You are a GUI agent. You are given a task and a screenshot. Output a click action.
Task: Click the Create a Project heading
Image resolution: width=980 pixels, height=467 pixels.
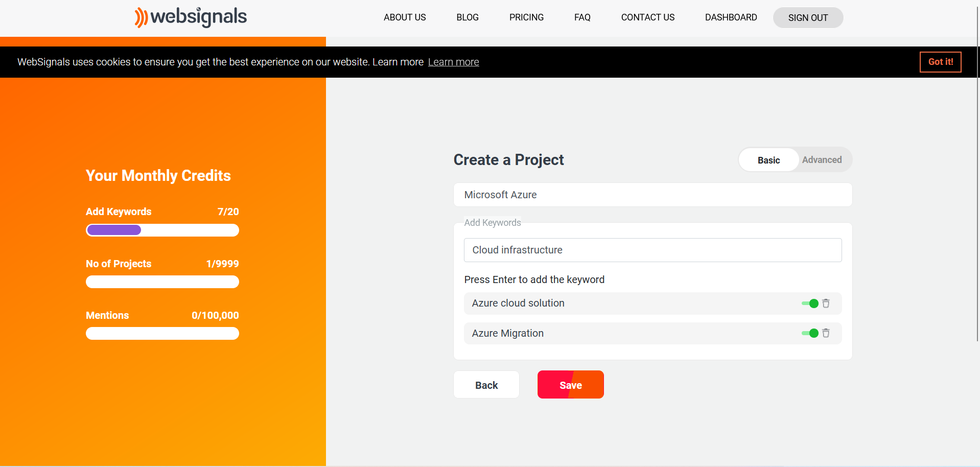tap(508, 160)
